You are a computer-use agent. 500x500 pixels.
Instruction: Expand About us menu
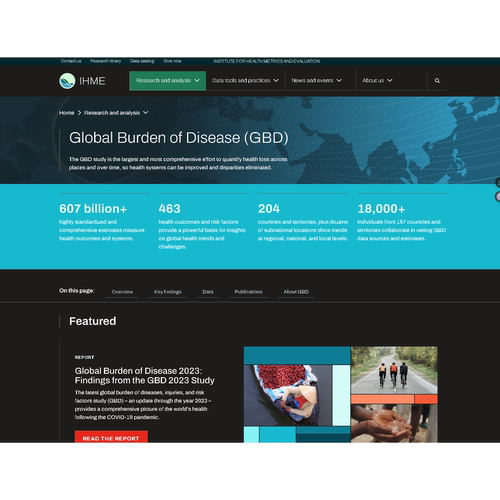[377, 81]
